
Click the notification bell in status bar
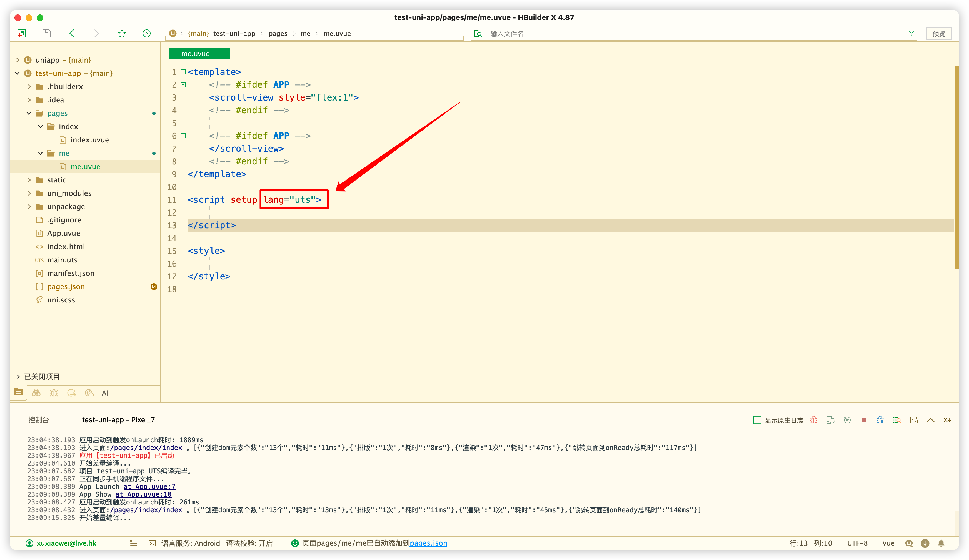(941, 543)
